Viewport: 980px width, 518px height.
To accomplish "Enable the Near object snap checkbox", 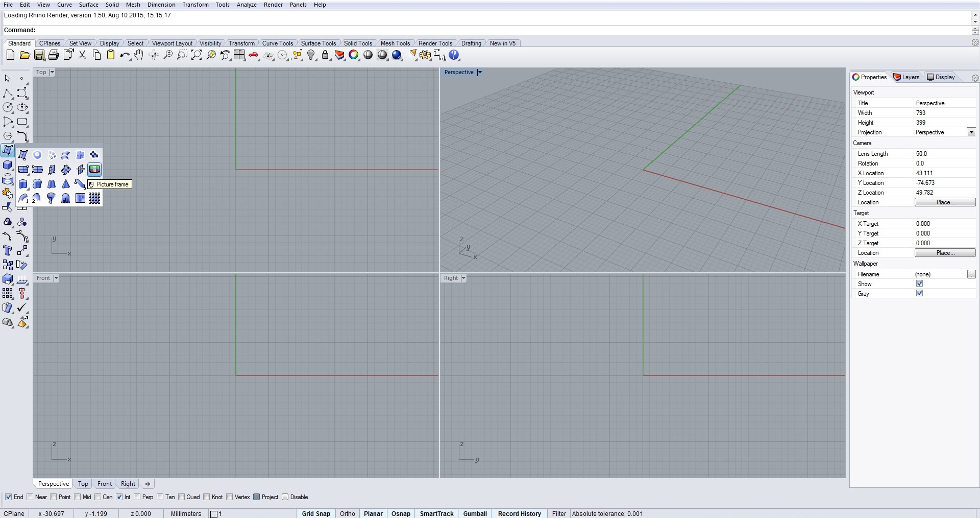I will 30,497.
